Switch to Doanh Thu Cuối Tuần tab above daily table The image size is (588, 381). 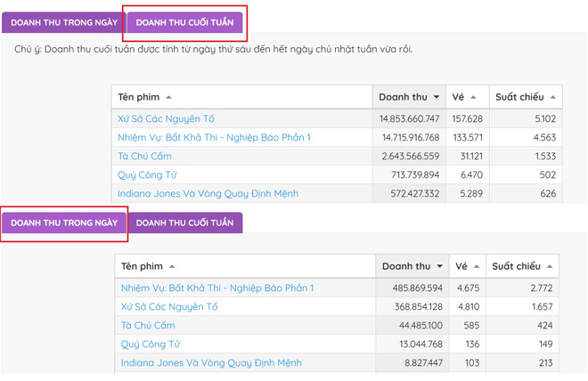[x=184, y=222]
